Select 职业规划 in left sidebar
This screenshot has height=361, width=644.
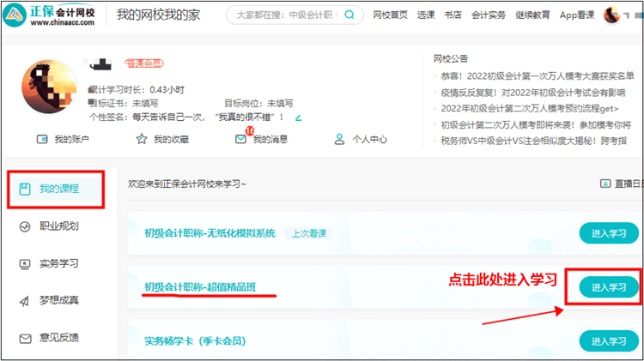click(x=58, y=226)
